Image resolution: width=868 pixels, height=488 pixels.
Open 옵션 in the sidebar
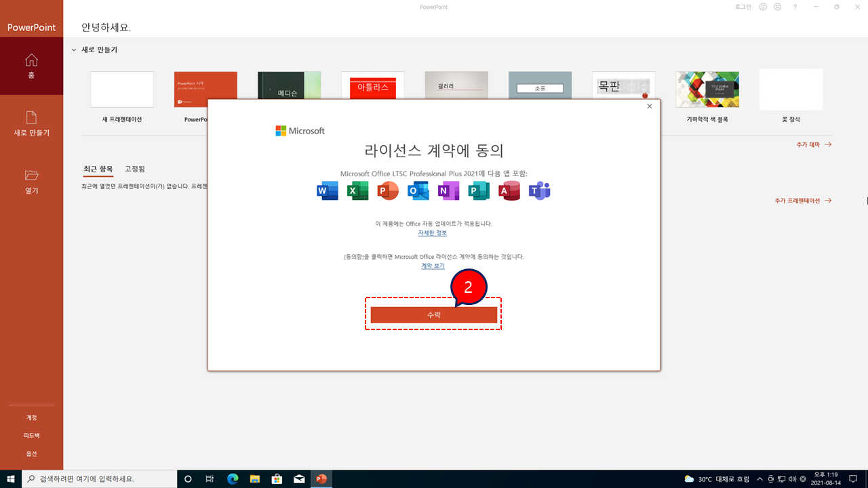click(31, 453)
